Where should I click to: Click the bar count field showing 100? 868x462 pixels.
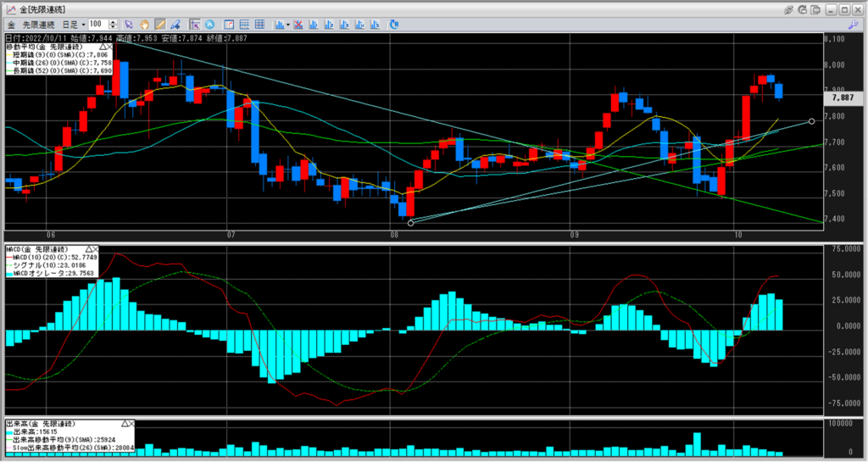98,25
